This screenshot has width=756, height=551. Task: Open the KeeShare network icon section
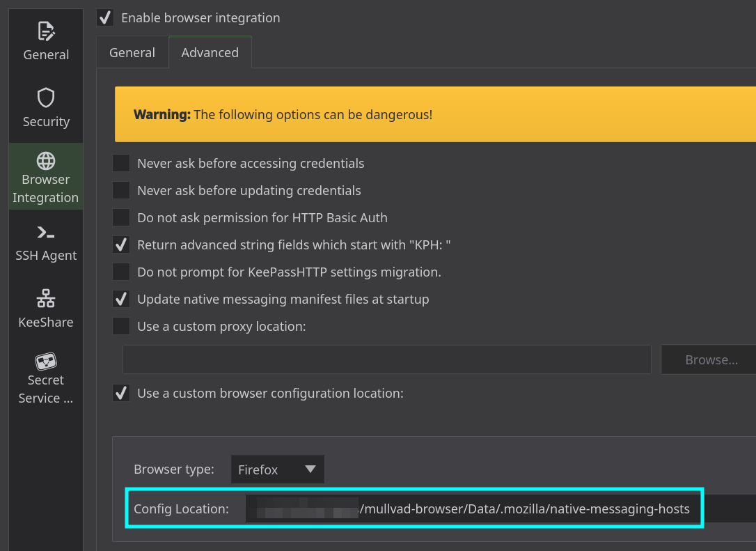coord(46,299)
